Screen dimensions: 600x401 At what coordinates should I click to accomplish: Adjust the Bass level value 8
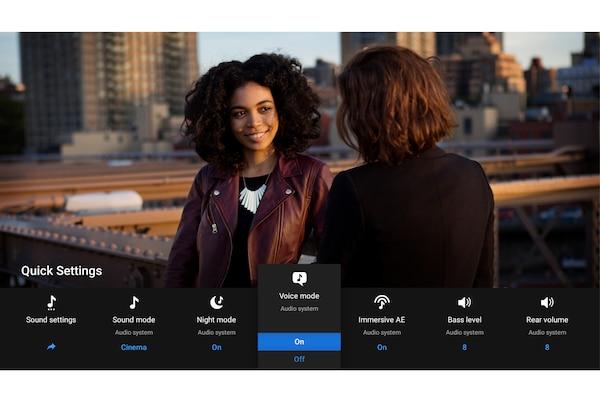465,347
